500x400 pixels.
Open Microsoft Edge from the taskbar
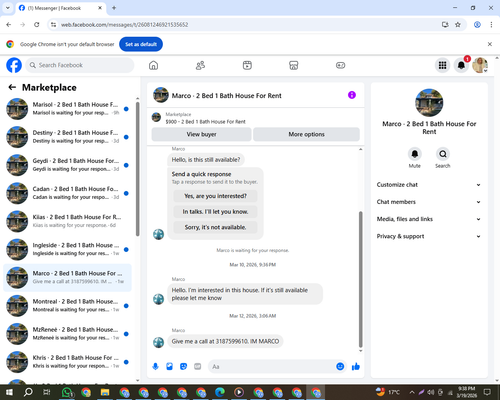pyautogui.click(x=220, y=392)
